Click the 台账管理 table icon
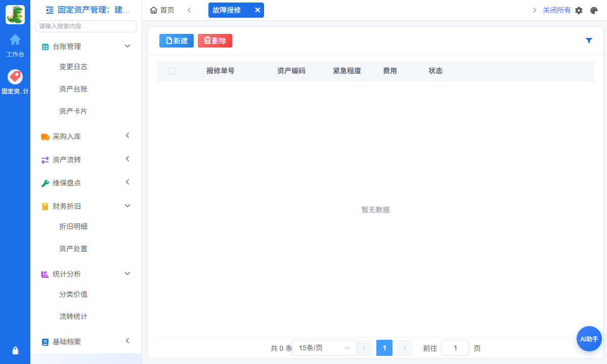Screen dimensions: 607x364 coord(45,47)
